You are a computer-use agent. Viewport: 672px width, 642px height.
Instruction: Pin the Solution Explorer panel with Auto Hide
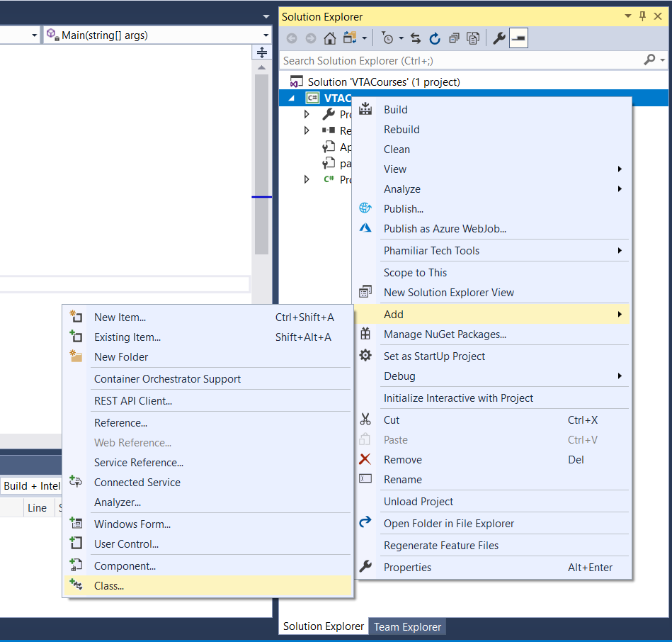642,16
